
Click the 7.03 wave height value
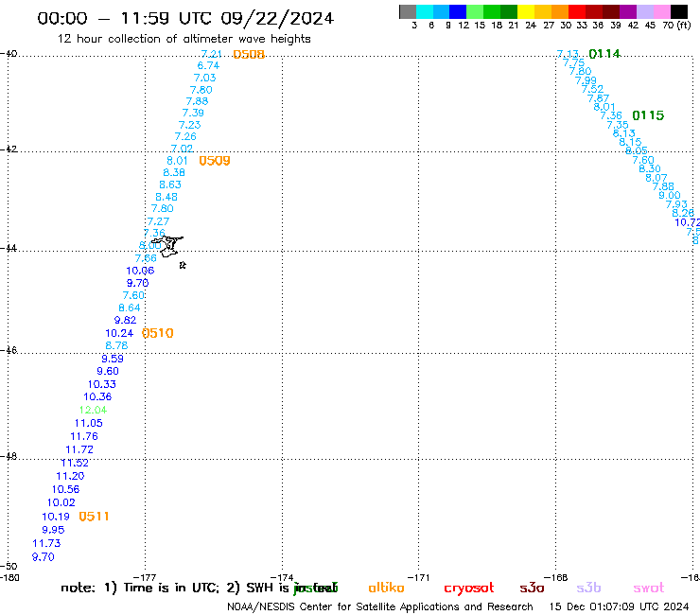click(x=205, y=78)
